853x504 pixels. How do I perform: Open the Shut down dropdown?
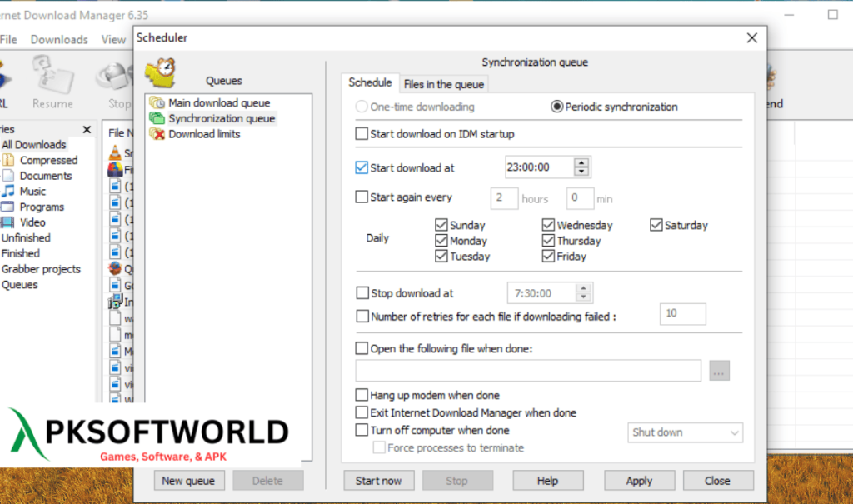[x=685, y=432]
